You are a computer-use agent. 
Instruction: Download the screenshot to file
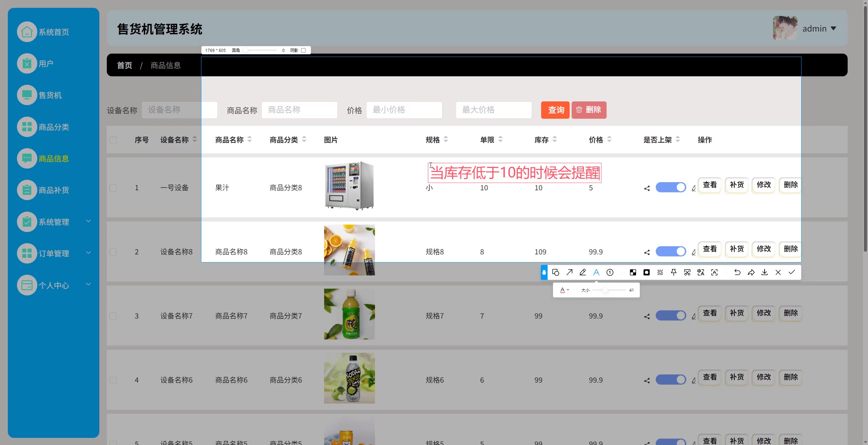[765, 272]
